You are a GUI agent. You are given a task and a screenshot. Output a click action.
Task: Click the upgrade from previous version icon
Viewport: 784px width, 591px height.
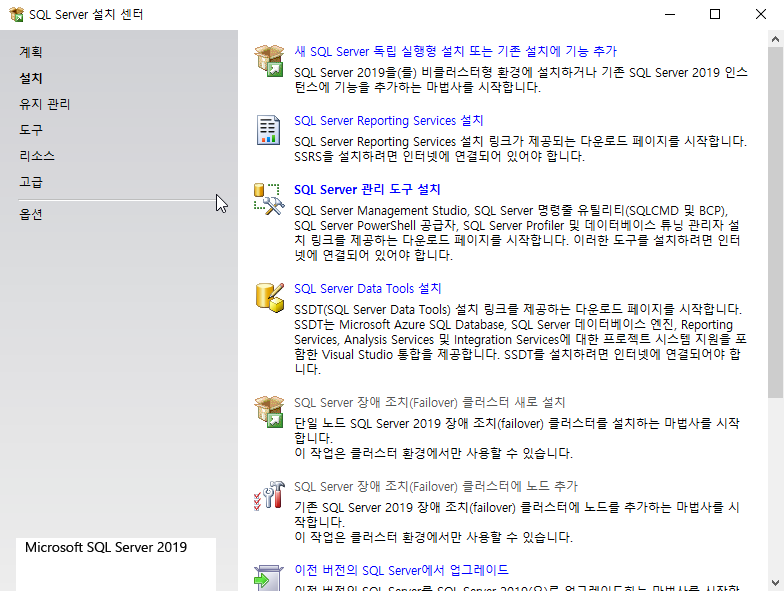[268, 578]
